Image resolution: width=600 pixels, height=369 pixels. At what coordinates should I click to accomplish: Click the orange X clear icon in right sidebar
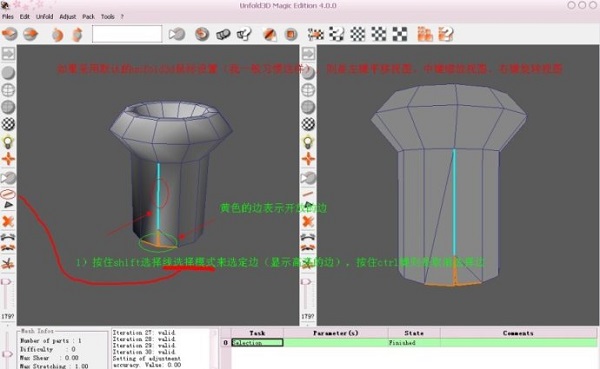[x=308, y=221]
